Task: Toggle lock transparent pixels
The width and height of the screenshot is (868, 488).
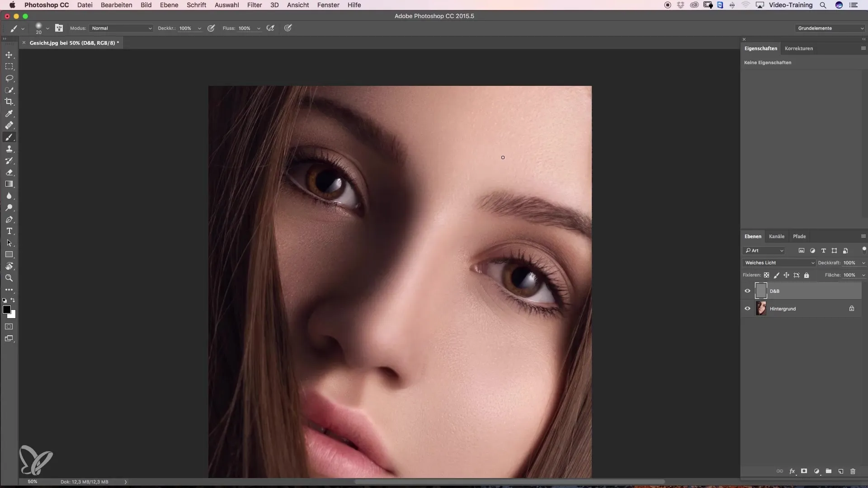Action: [x=766, y=275]
